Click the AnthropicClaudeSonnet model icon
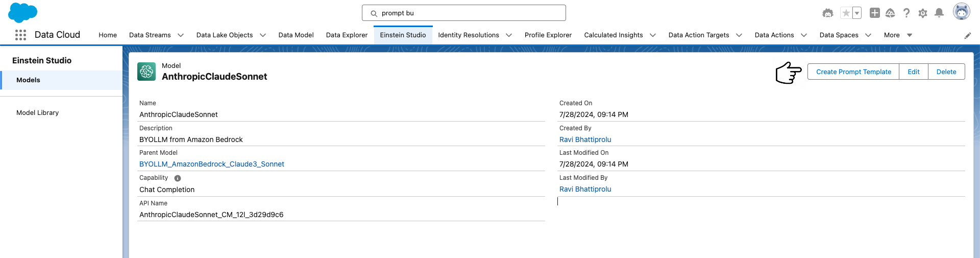Screen dimensions: 980x258 [146, 72]
